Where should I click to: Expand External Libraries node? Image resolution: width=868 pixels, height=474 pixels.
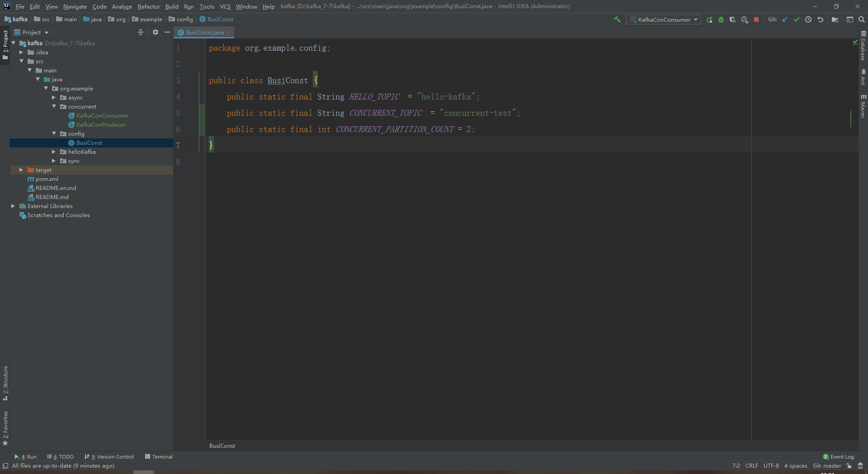pyautogui.click(x=13, y=206)
